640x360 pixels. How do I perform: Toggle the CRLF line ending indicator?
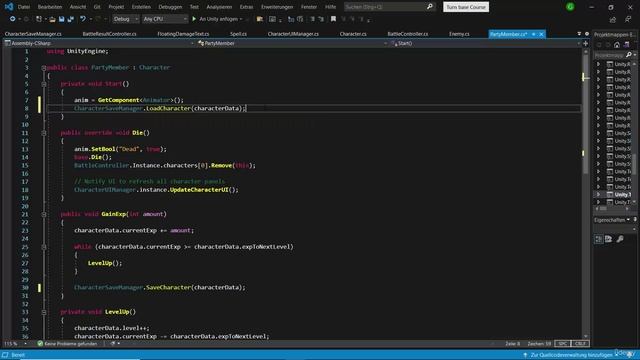click(x=580, y=344)
